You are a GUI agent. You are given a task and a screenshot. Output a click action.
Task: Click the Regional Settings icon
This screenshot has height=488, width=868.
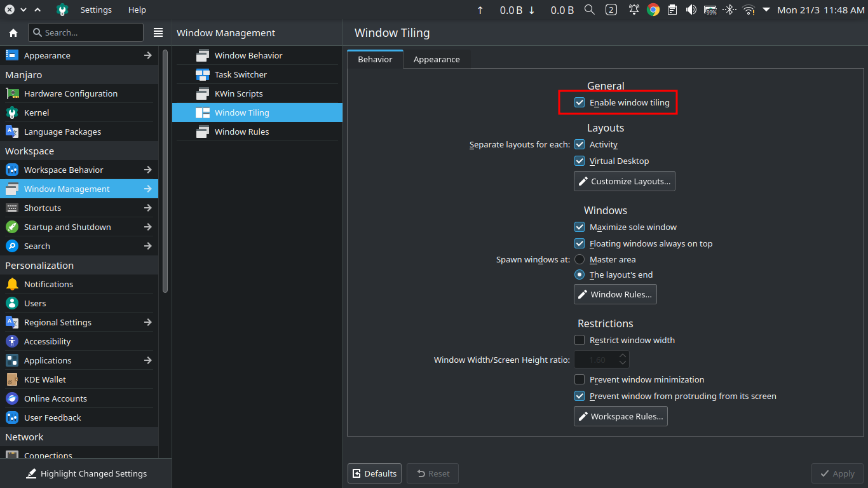tap(12, 322)
